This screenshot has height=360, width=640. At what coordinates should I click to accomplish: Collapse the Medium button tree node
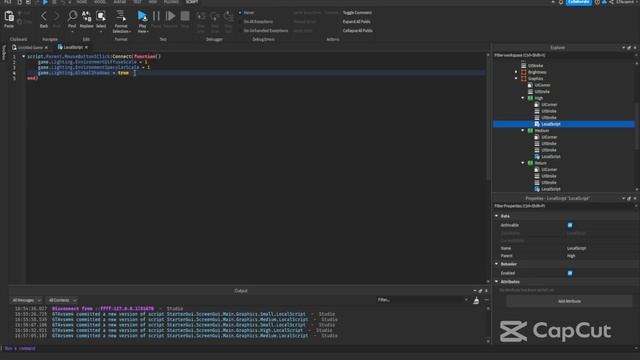click(x=523, y=130)
